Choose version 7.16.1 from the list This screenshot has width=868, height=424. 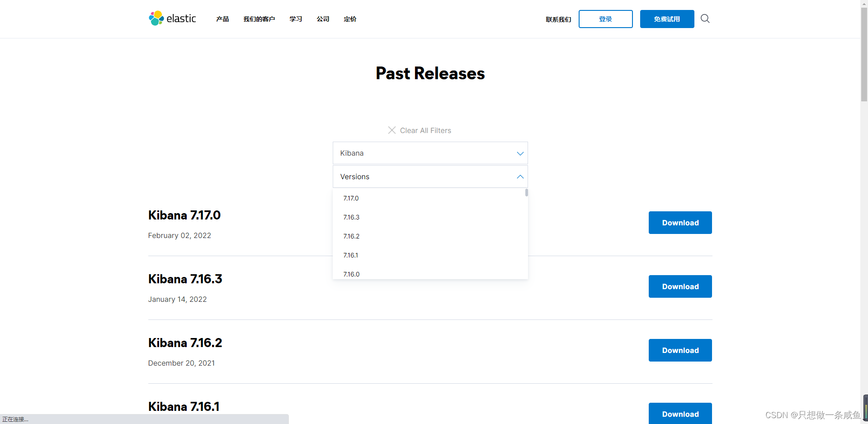(350, 255)
